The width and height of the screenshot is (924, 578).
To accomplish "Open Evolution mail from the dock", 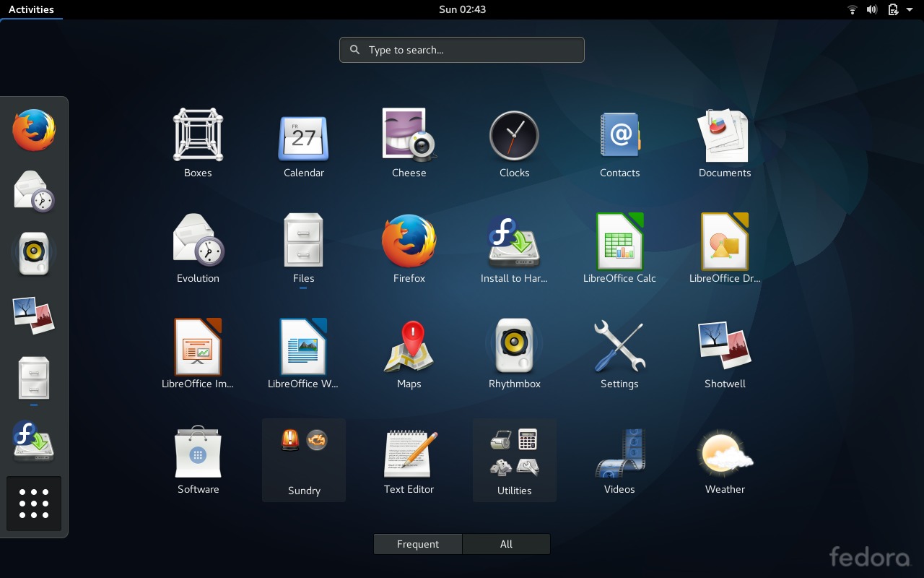I will [34, 190].
